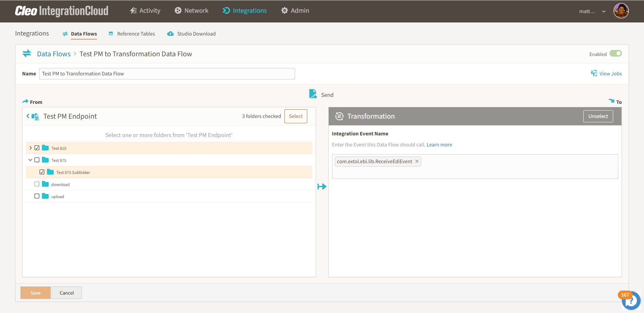The image size is (644, 313).
Task: Collapse the Test 875 folder
Action: coord(31,160)
